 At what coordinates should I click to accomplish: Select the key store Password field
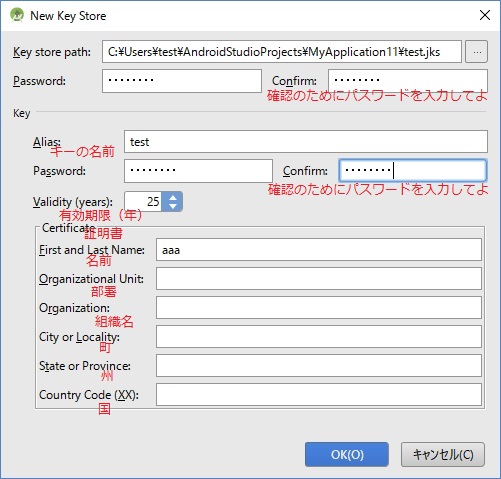(182, 81)
